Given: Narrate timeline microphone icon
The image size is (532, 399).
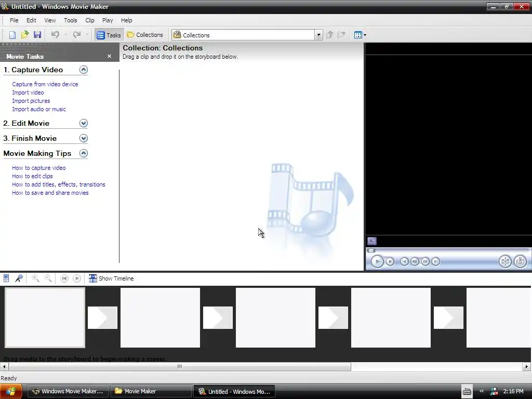Looking at the screenshot, I should 19,278.
